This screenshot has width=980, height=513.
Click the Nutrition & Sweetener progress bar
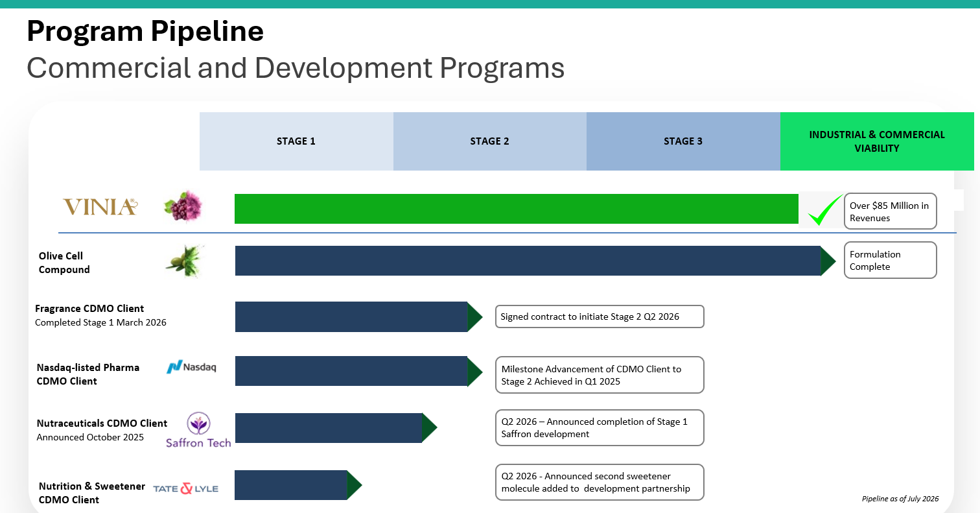click(x=291, y=485)
